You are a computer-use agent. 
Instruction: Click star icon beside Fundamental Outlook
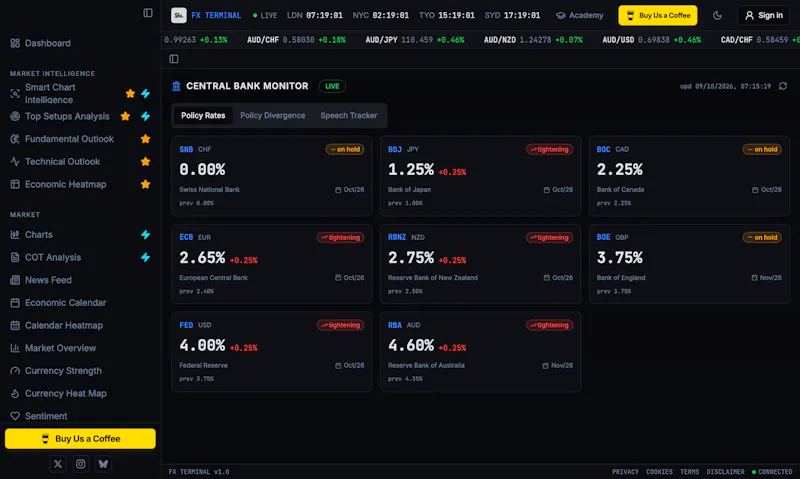point(145,139)
